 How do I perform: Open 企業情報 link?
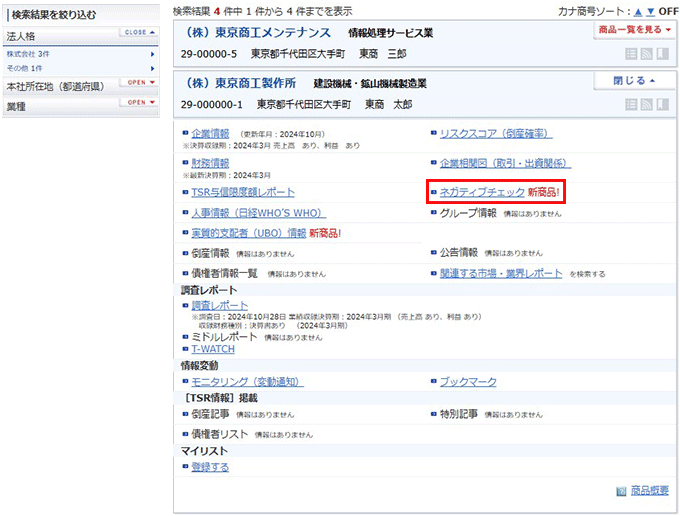point(210,134)
